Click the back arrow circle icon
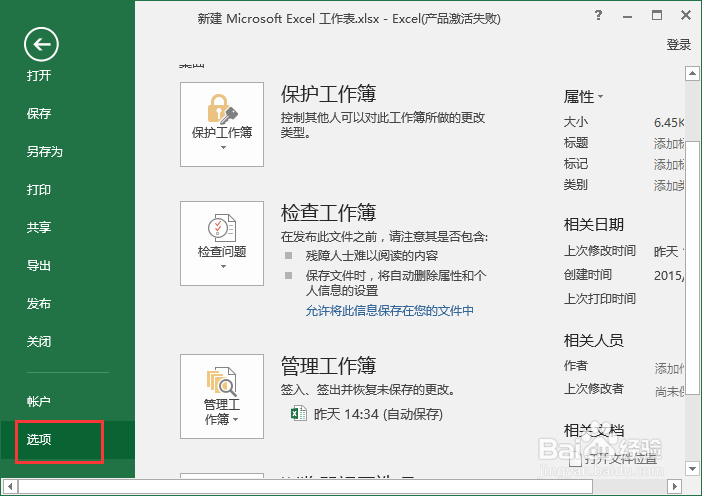702x496 pixels. [x=41, y=44]
